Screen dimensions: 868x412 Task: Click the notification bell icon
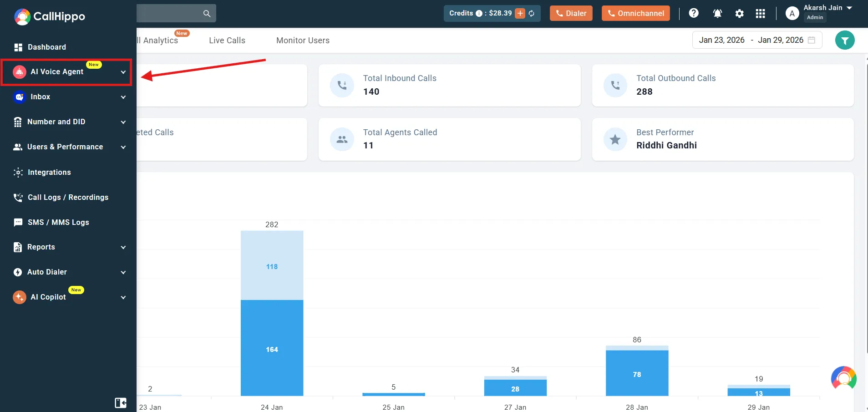pos(717,14)
